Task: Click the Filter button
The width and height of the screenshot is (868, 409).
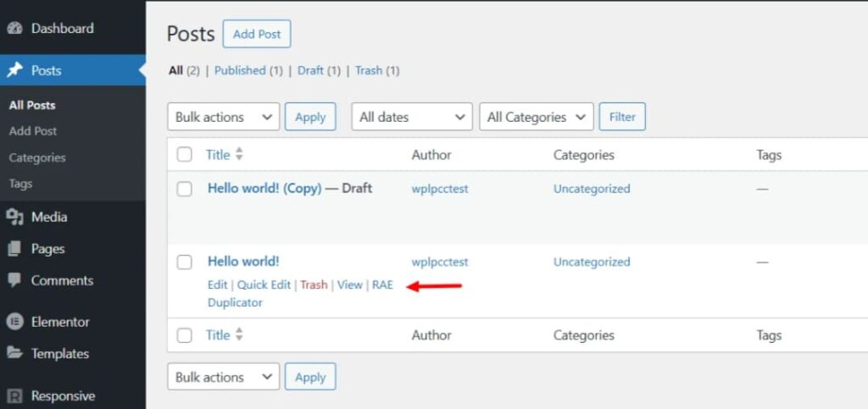Action: coord(622,117)
